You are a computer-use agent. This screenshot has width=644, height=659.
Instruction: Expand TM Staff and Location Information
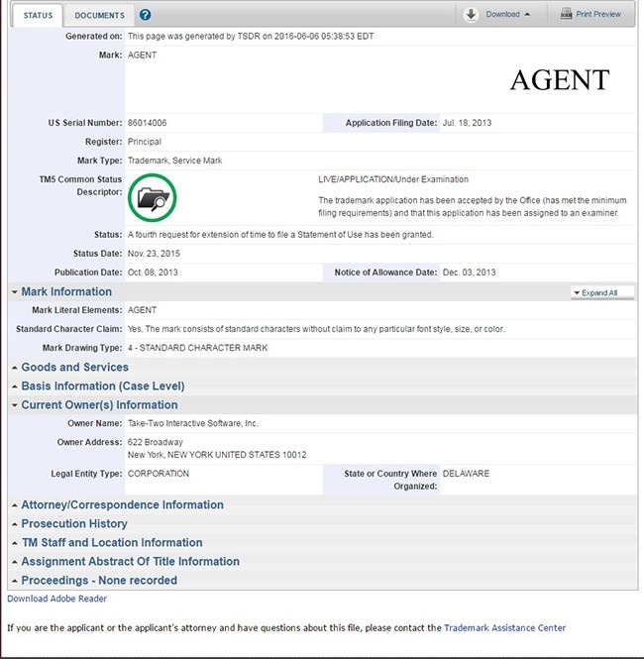click(111, 543)
